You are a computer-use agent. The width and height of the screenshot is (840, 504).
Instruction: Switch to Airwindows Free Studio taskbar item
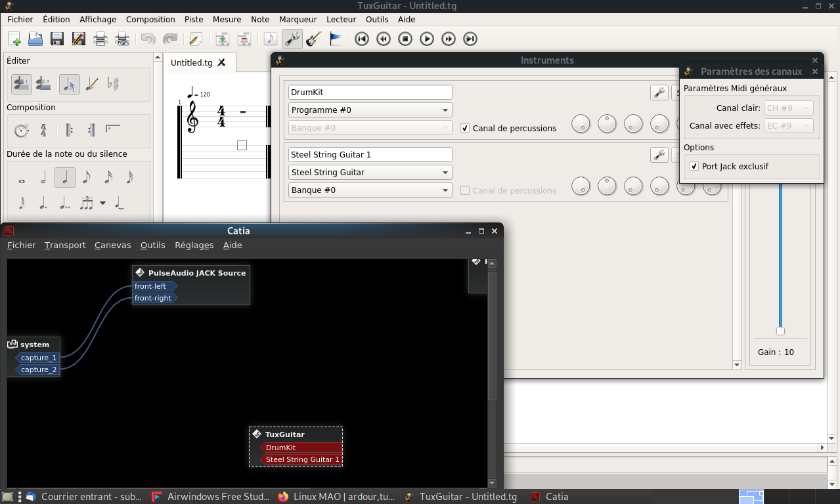pyautogui.click(x=211, y=497)
